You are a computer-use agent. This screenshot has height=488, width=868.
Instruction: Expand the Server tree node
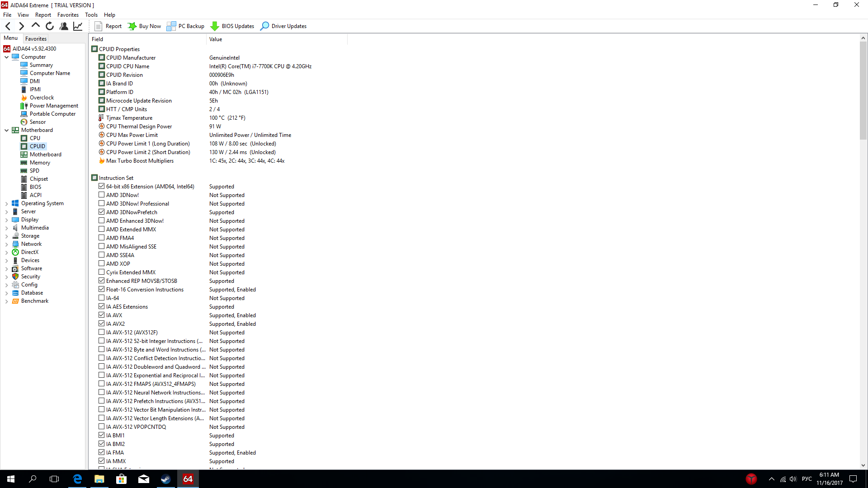6,212
